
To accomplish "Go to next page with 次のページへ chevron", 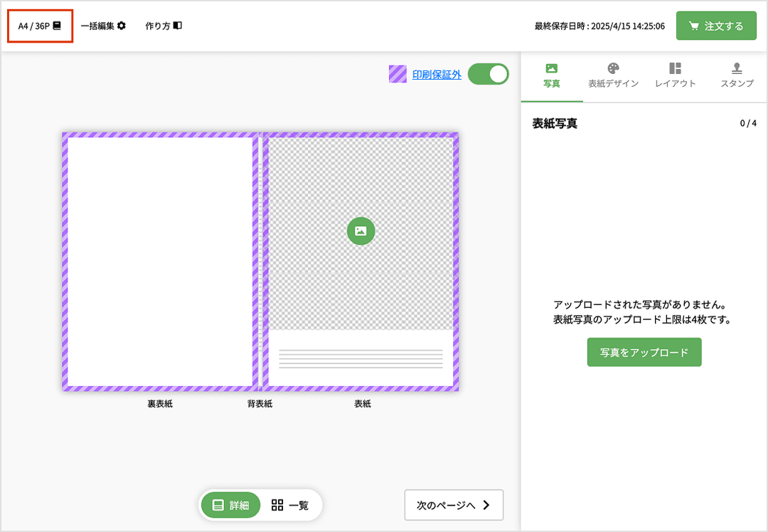I will [486, 505].
